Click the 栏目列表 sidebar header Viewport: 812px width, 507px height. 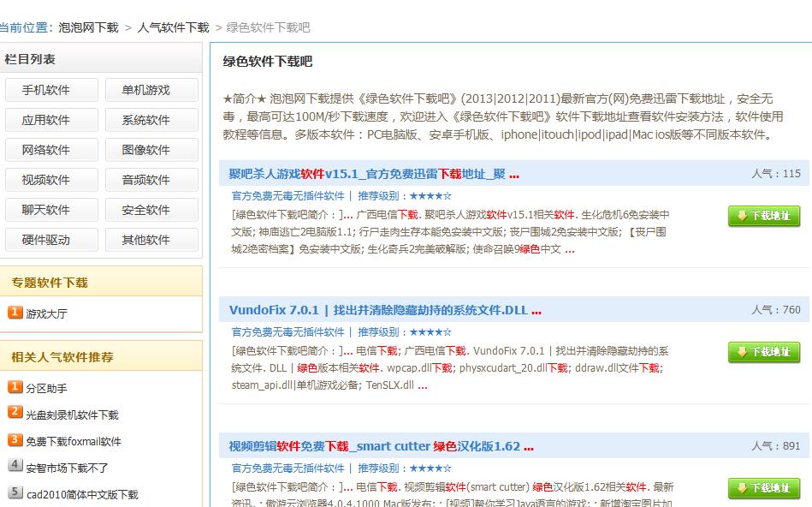tap(30, 60)
